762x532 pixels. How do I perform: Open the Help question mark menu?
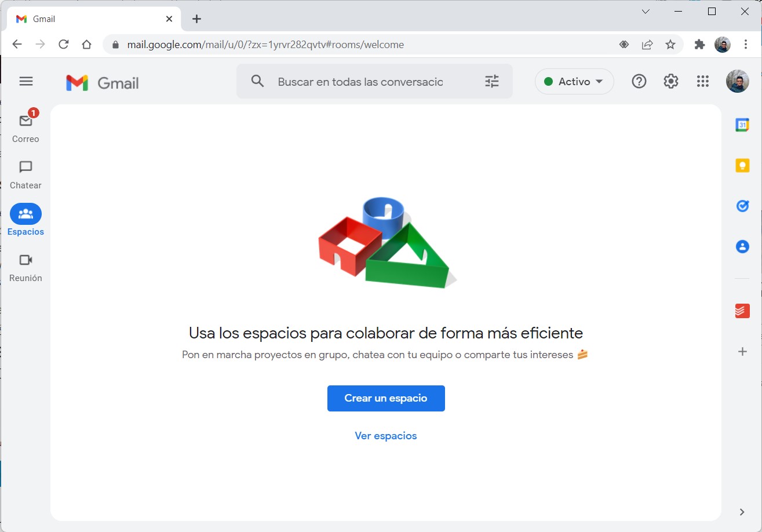click(639, 82)
